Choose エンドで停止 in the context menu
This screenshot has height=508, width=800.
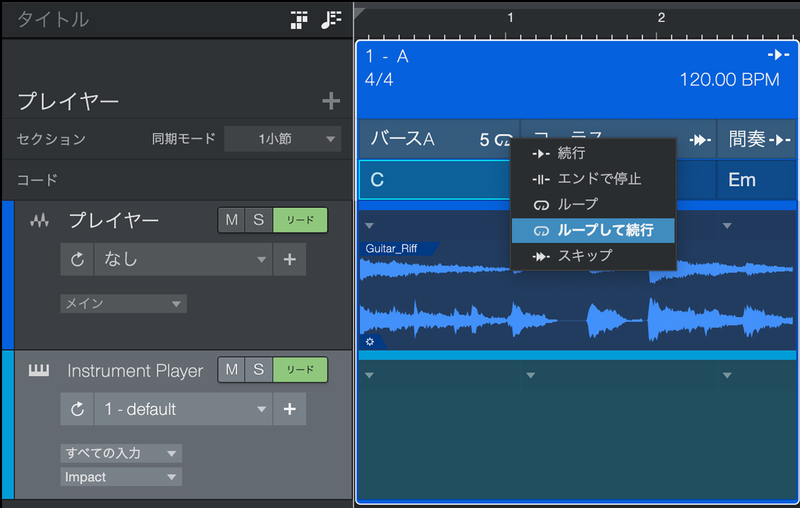593,179
